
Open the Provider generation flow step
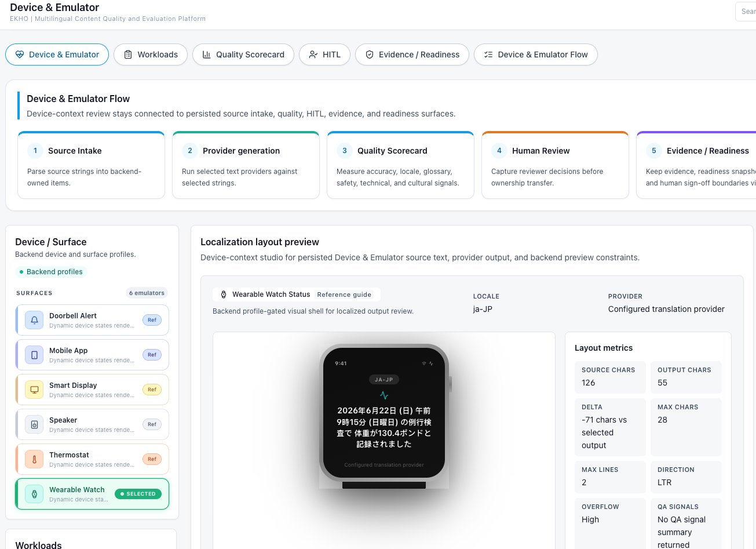point(246,165)
